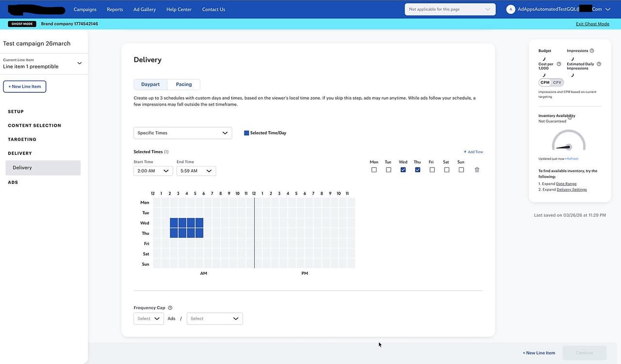Open the Frequency Cap help icon
This screenshot has width=621, height=364.
tap(170, 307)
